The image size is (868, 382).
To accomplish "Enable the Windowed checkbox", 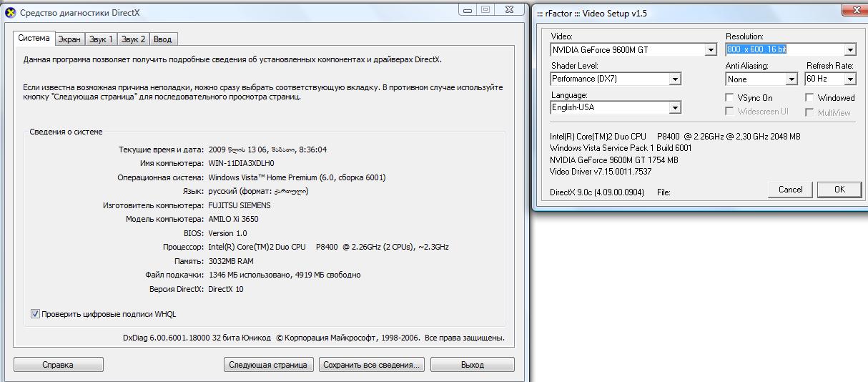I will [809, 98].
